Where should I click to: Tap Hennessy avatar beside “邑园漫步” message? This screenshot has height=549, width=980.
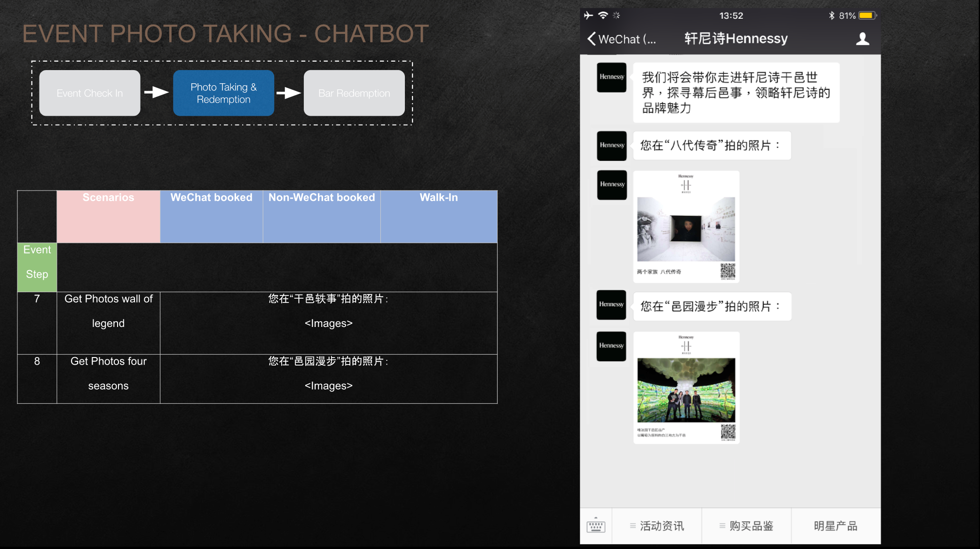(611, 305)
